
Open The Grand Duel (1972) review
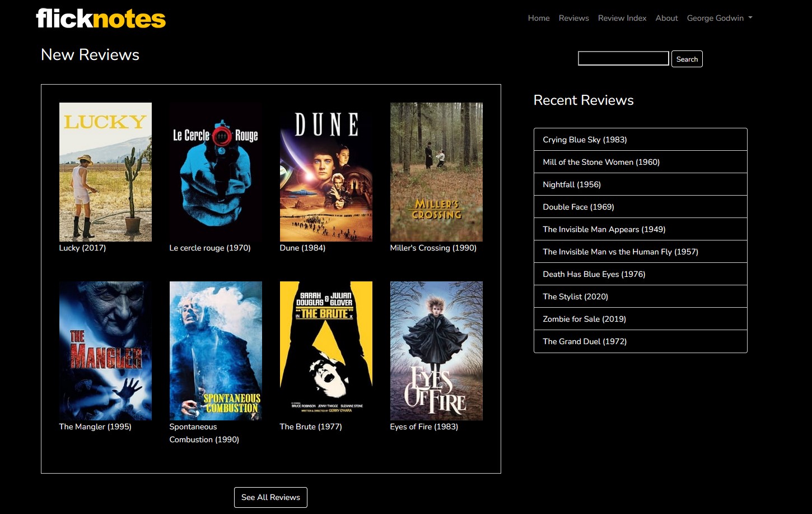(641, 341)
